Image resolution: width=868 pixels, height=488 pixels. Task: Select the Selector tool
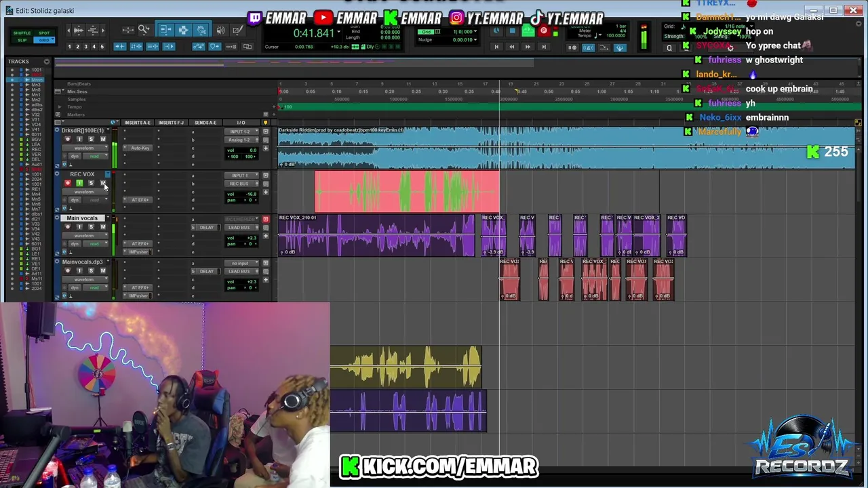tap(183, 30)
